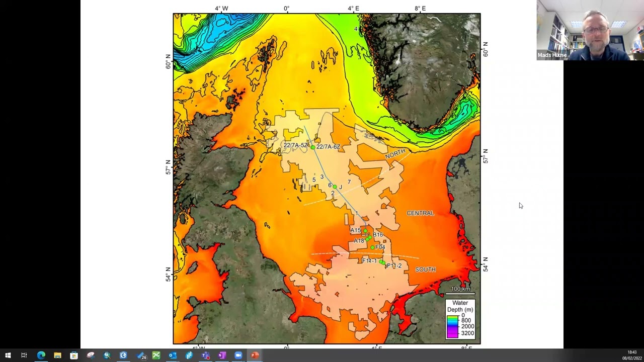Open the green chart app in taskbar
The image size is (644, 362).
click(156, 355)
